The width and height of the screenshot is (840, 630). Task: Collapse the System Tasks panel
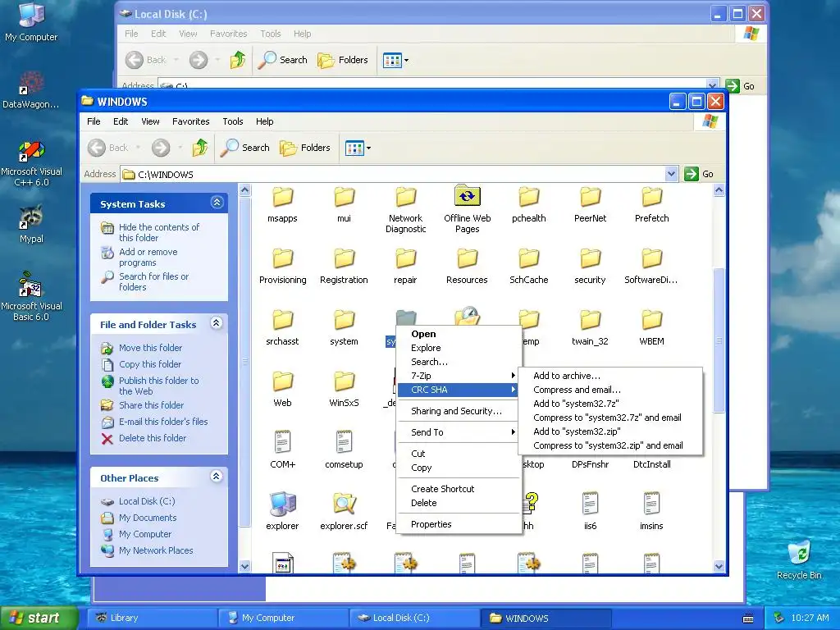point(217,203)
